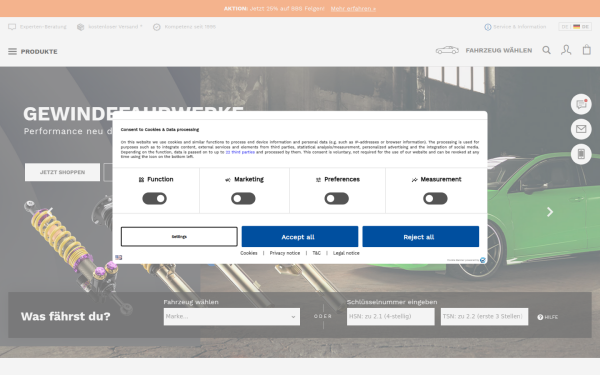Image resolution: width=600 pixels, height=375 pixels.
Task: Click Reject all button
Action: [421, 236]
